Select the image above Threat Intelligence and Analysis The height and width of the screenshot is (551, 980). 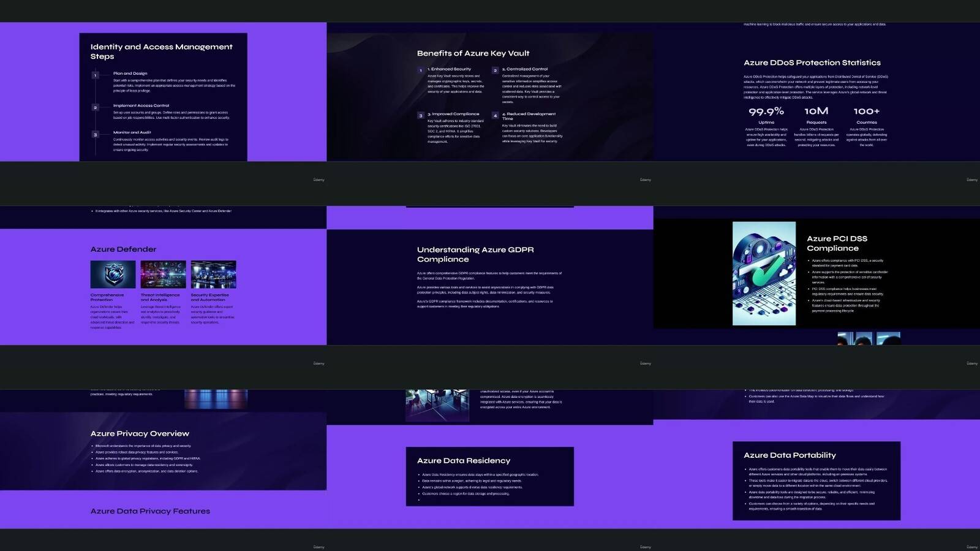point(163,274)
